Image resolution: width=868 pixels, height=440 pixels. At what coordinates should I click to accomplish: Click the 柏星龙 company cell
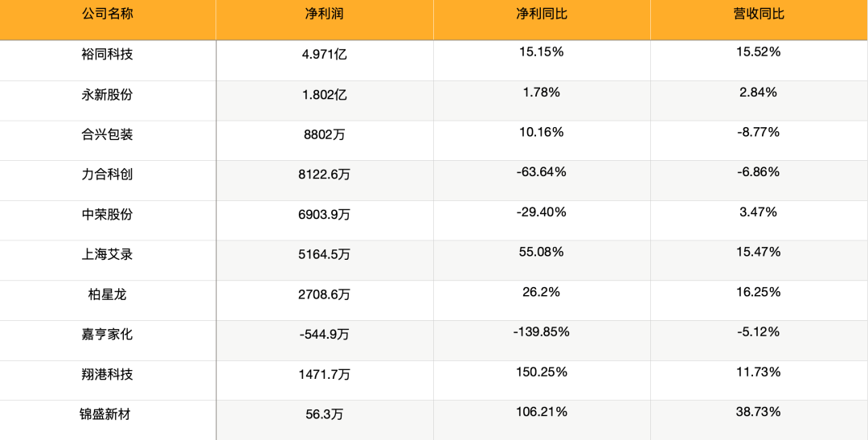(108, 294)
